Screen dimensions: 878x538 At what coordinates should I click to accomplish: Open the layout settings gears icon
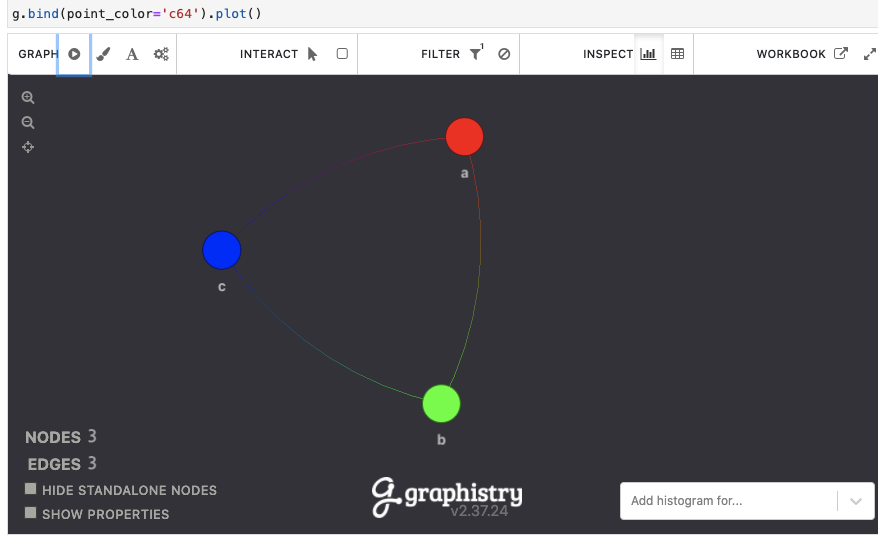(161, 54)
